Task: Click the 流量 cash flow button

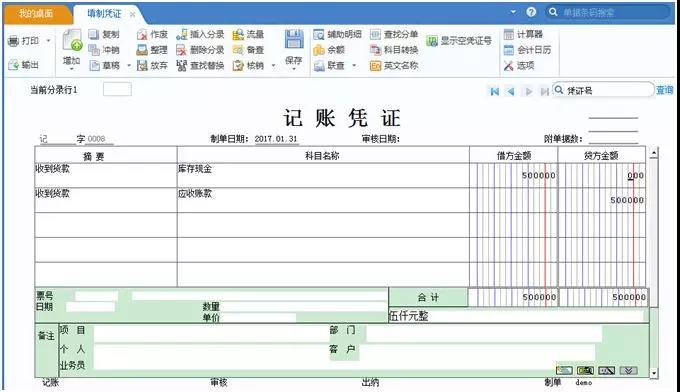Action: click(248, 34)
